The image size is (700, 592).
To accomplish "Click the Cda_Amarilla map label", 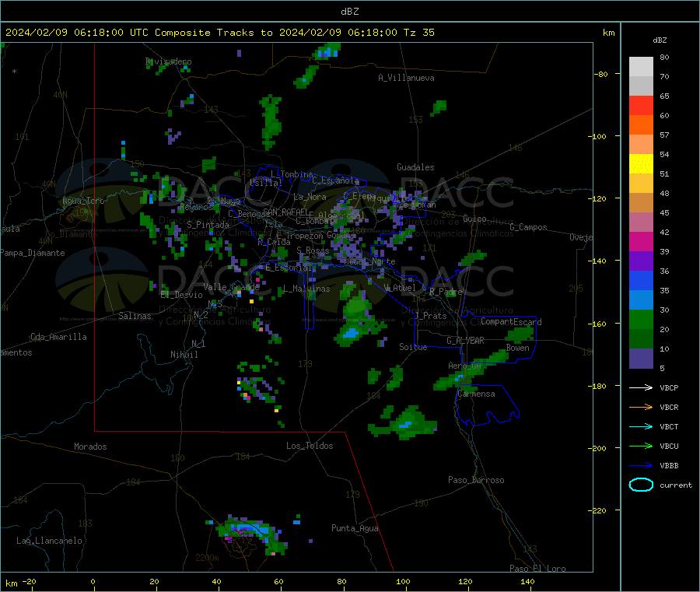I will point(58,337).
